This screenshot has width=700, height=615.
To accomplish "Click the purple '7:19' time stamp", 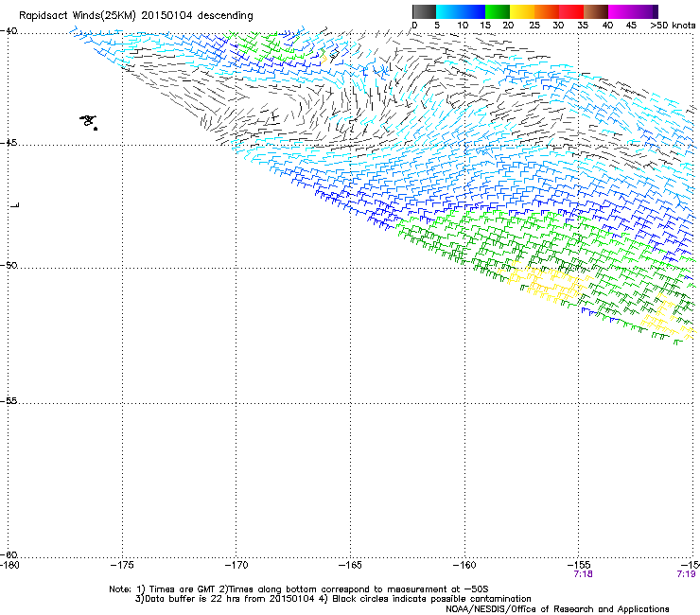I will pos(686,574).
